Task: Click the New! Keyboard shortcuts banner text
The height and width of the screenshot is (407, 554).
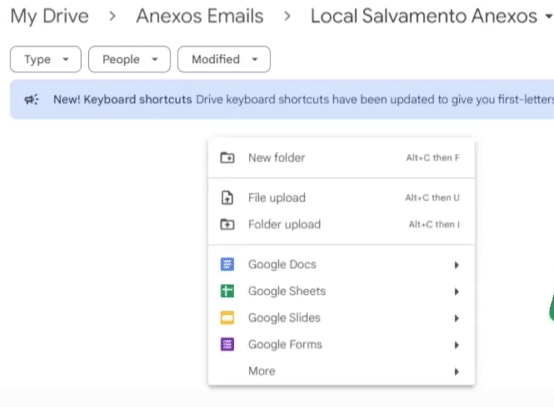Action: tap(122, 100)
